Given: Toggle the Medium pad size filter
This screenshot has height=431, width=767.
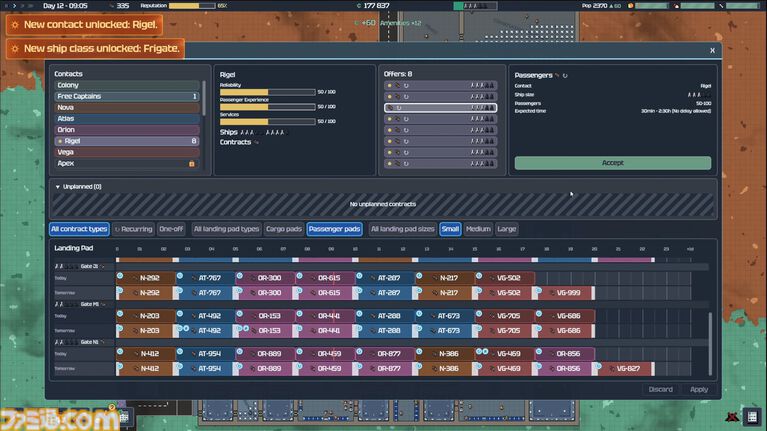Looking at the screenshot, I should 478,229.
